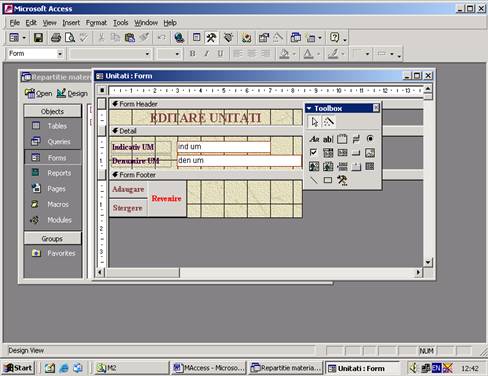Toggle the Toolbox button on main toolbar
Screen dimensions: 488x376
click(211, 38)
